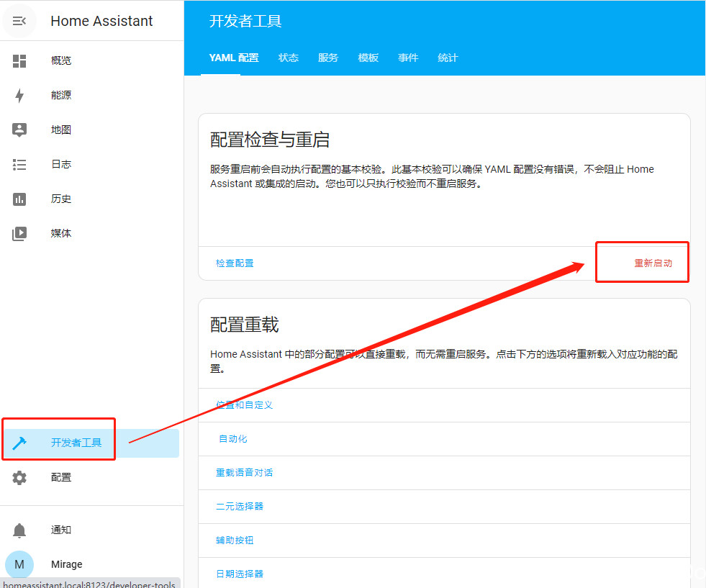Click the 配置检查与重启 heading
The height and width of the screenshot is (588, 706).
click(x=270, y=140)
